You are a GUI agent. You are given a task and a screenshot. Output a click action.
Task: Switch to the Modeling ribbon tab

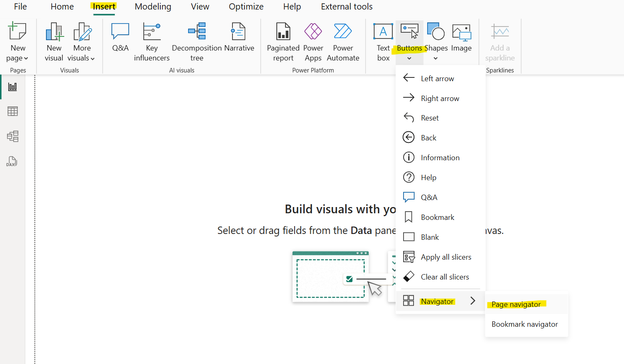(152, 7)
